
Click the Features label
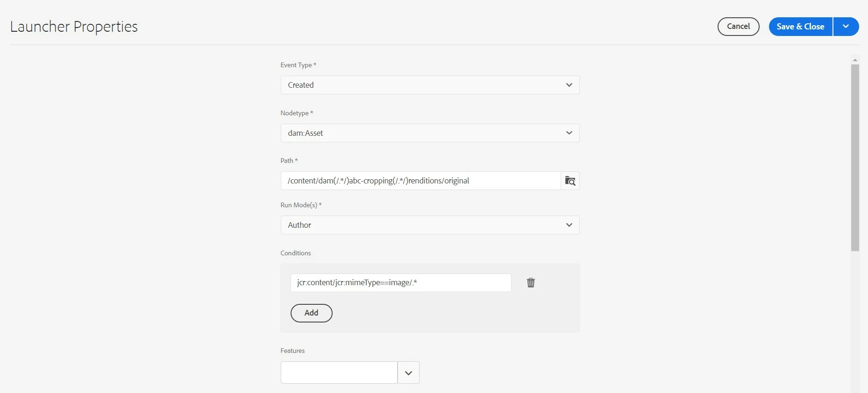click(x=292, y=351)
